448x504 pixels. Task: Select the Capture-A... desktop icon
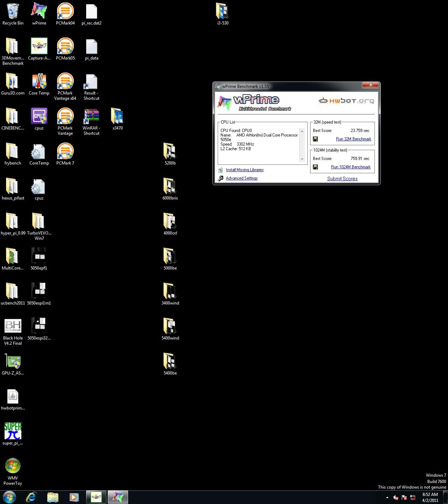coord(39,47)
